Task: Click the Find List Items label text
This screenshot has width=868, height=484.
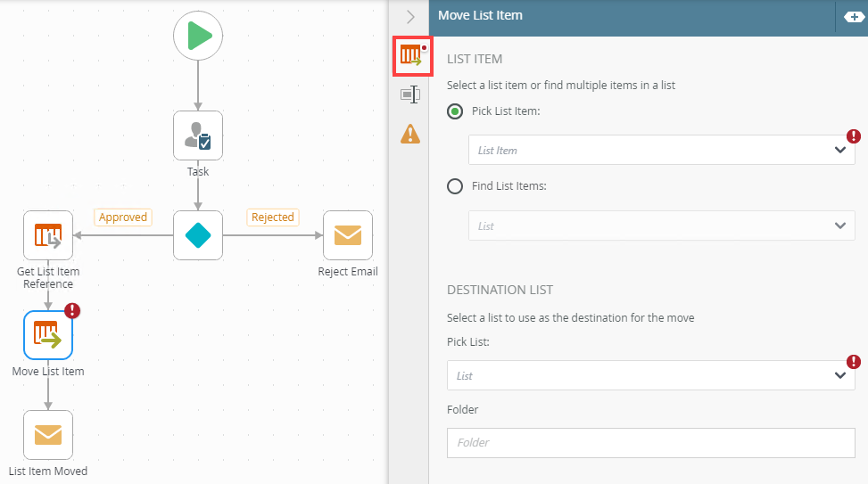Action: coord(509,186)
